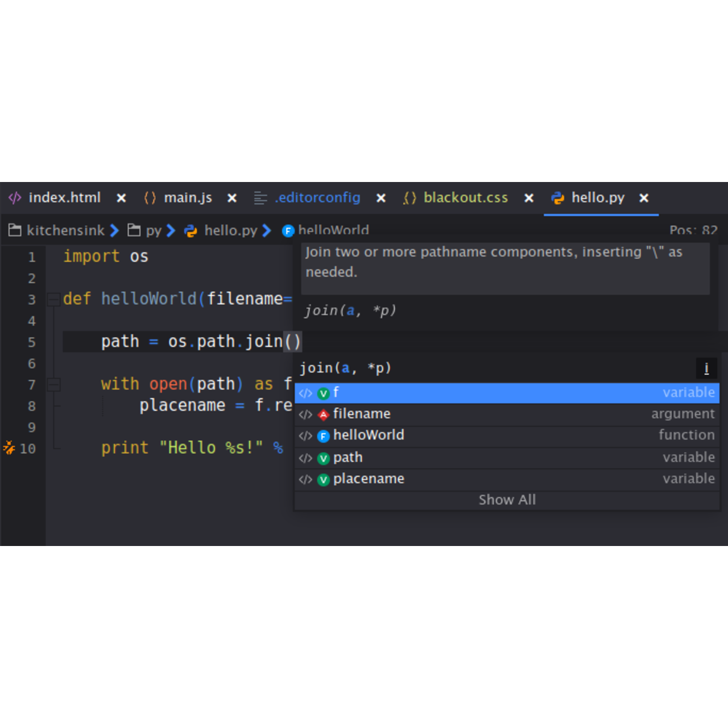Click the info (i) icon in the completion popup

point(706,369)
